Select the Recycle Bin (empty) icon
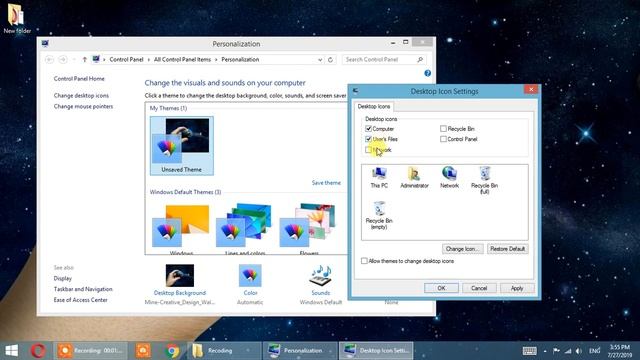 click(379, 215)
